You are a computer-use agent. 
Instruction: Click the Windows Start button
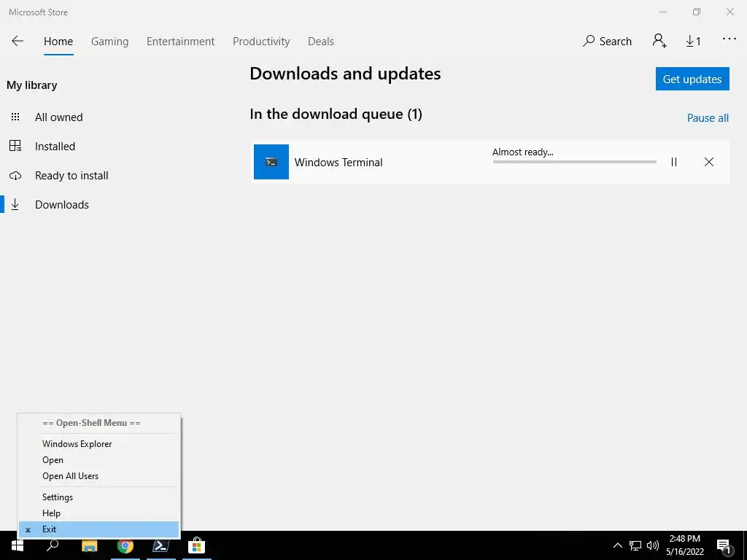pos(18,545)
